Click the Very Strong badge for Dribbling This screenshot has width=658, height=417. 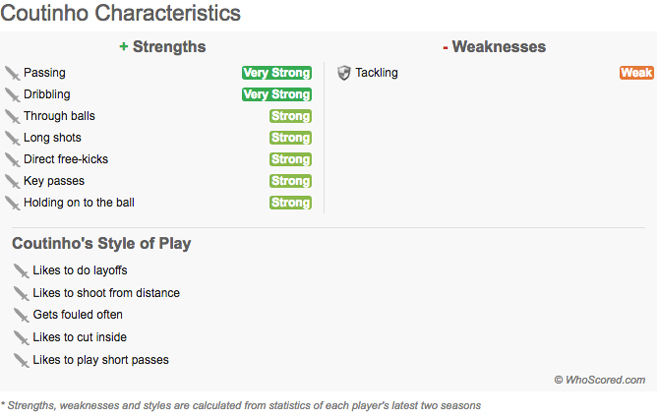click(277, 94)
